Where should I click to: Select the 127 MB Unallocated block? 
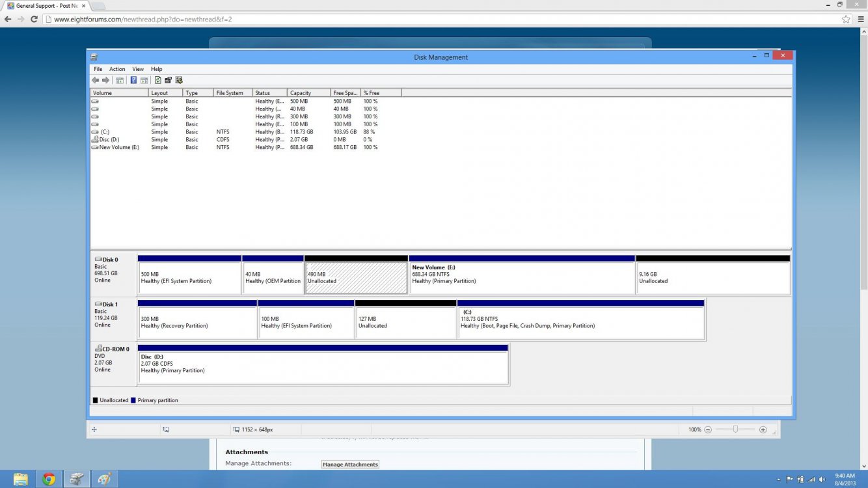(x=406, y=319)
